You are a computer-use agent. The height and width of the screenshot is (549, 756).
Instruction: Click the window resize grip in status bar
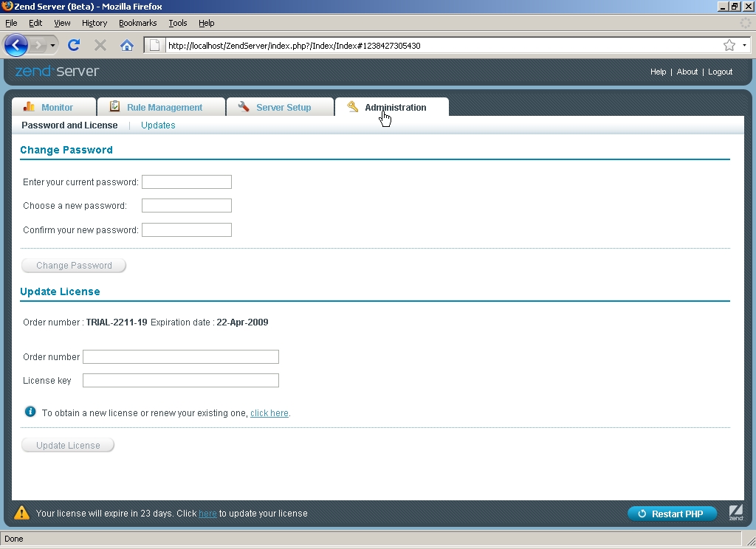750,542
